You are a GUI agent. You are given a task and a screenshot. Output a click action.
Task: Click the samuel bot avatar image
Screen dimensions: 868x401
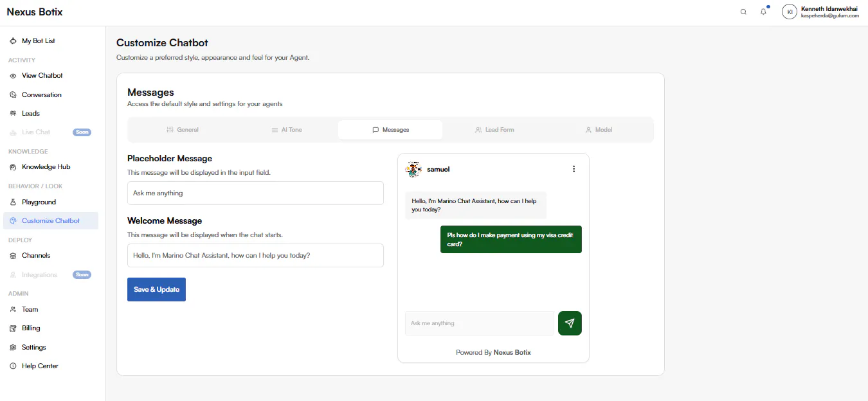point(413,169)
